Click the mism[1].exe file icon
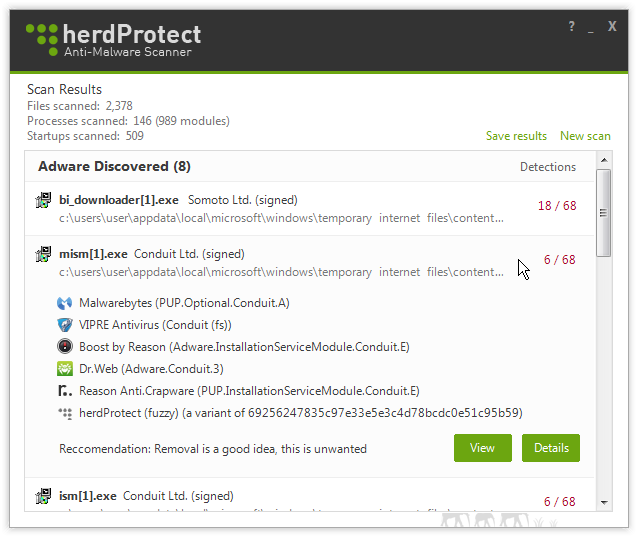 click(x=43, y=254)
